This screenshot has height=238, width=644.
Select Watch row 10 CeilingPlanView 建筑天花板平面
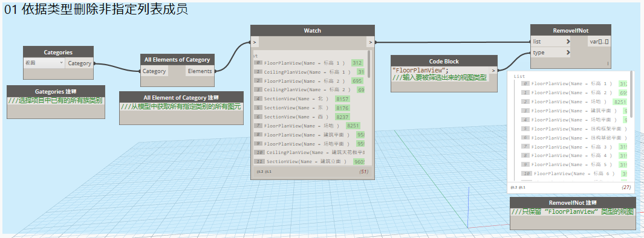tap(309, 152)
